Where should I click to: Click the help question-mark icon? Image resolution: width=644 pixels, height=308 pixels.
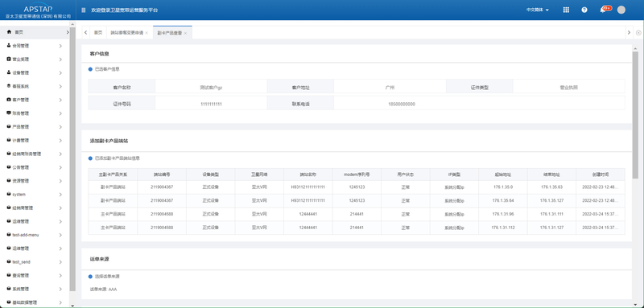coord(584,10)
